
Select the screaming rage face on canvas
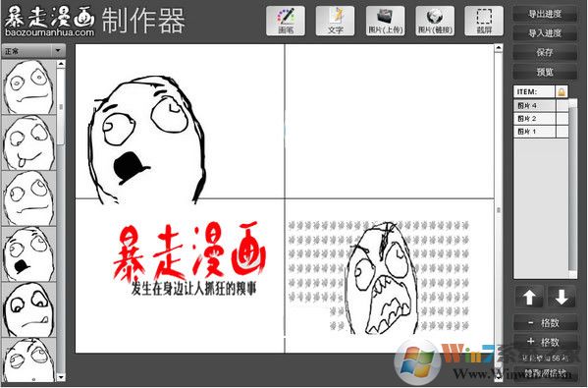click(382, 278)
